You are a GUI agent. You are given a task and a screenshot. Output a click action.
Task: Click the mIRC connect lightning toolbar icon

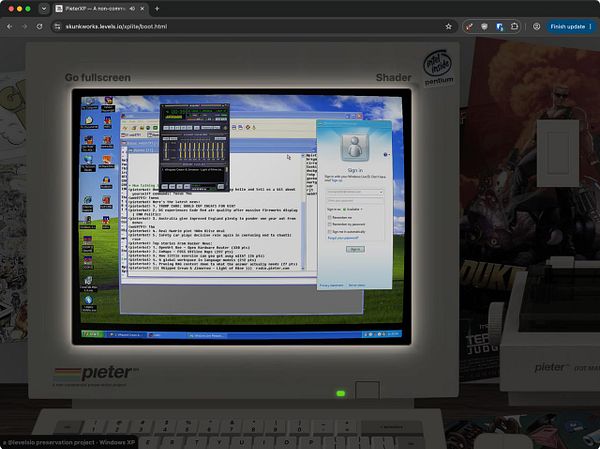tap(125, 127)
